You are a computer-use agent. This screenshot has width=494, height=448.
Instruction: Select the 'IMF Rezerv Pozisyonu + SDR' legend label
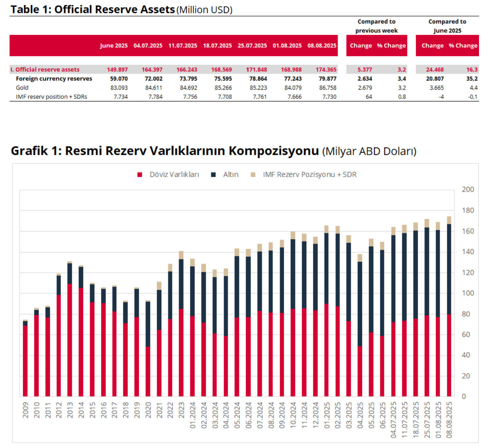pyautogui.click(x=309, y=175)
